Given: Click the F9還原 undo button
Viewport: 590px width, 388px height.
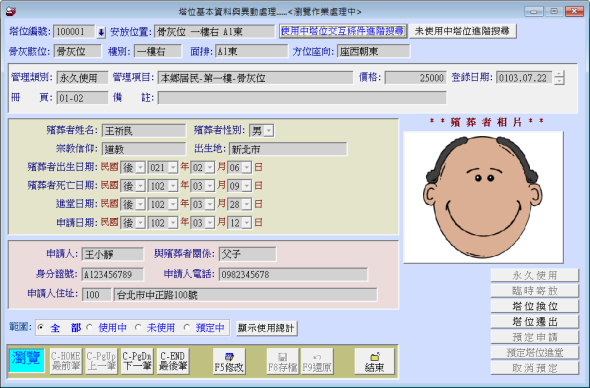Looking at the screenshot, I should coord(317,361).
